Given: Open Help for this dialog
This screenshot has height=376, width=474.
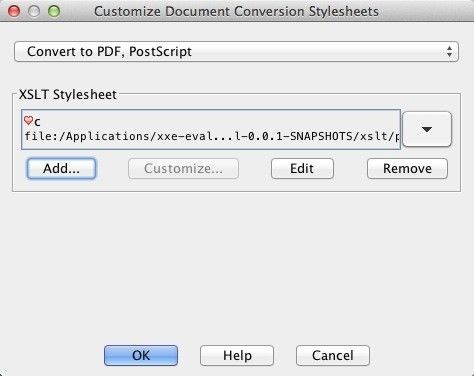Looking at the screenshot, I should pos(237,355).
